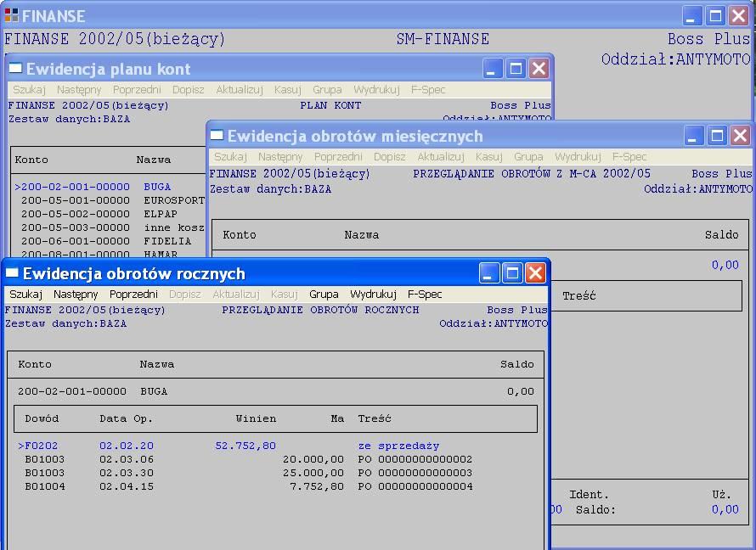
Task: Click the 25.000,00 Ma amount
Action: point(313,473)
